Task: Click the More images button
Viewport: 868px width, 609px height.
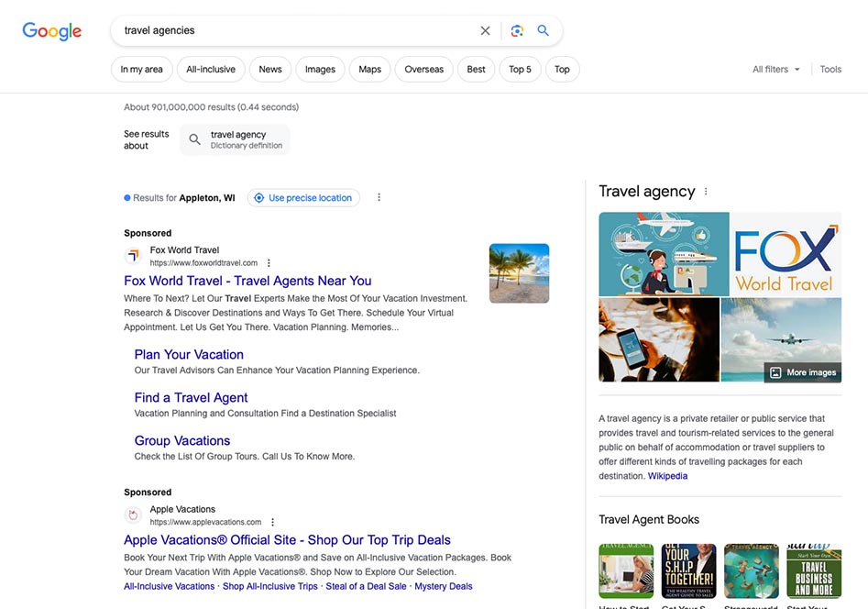Action: tap(803, 372)
